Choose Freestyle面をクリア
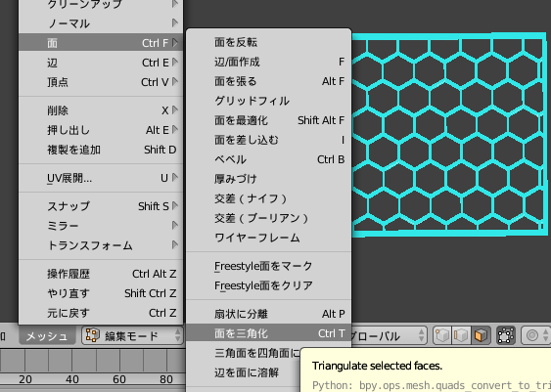Viewport: 551px width, 392px height. tap(269, 286)
